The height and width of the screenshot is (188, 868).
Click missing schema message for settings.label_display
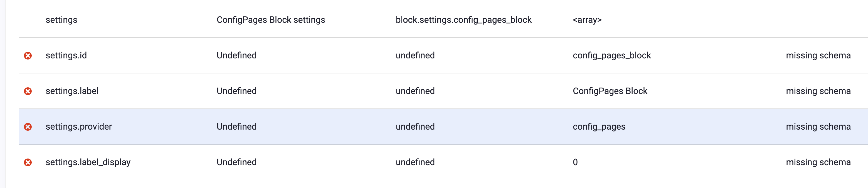[x=818, y=162]
